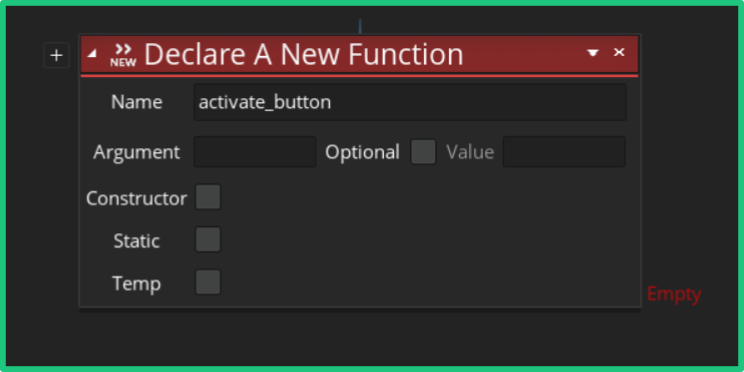Open the header dropdown arrow menu
The height and width of the screenshot is (372, 744).
pos(593,53)
